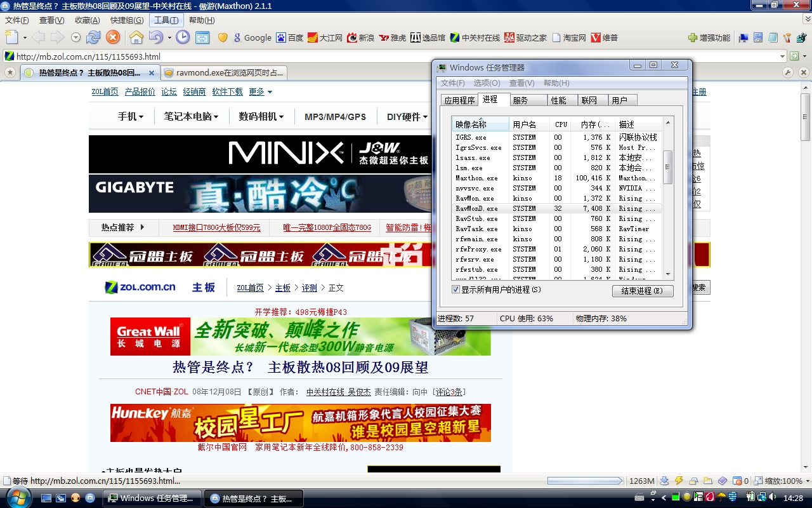The height and width of the screenshot is (508, 812).
Task: Click the 结束进程(E) button
Action: click(x=643, y=291)
